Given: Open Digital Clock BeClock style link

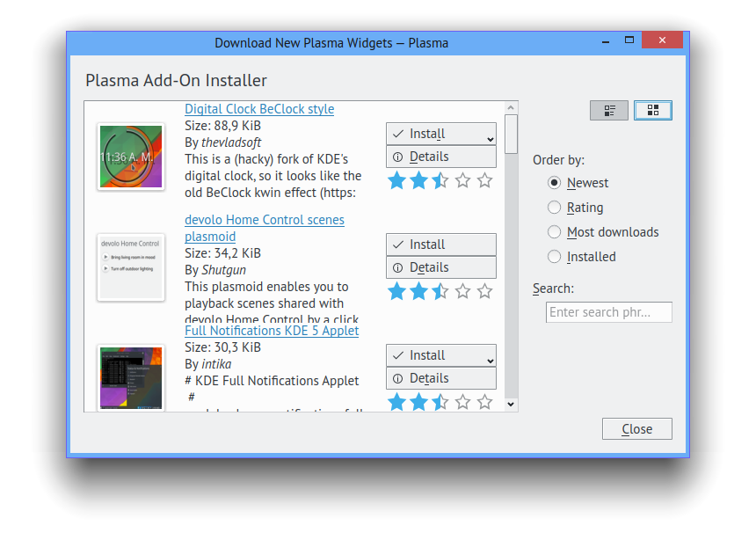Looking at the screenshot, I should [259, 109].
